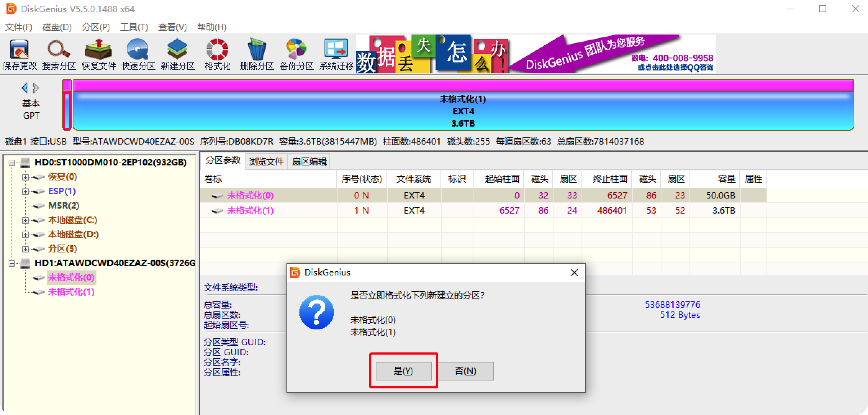
Task: Switch to the 浏览文件 tab
Action: [266, 161]
